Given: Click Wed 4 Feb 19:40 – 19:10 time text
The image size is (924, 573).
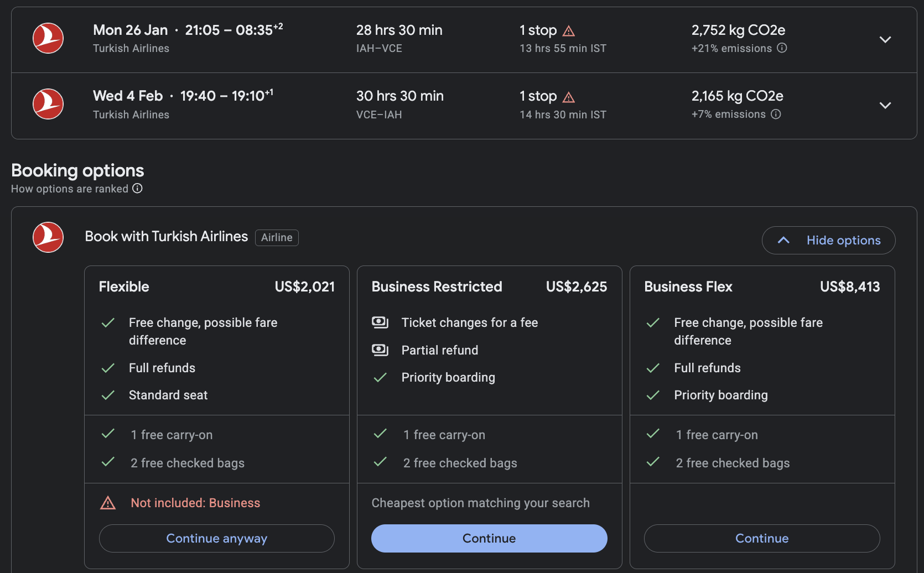Looking at the screenshot, I should (183, 96).
